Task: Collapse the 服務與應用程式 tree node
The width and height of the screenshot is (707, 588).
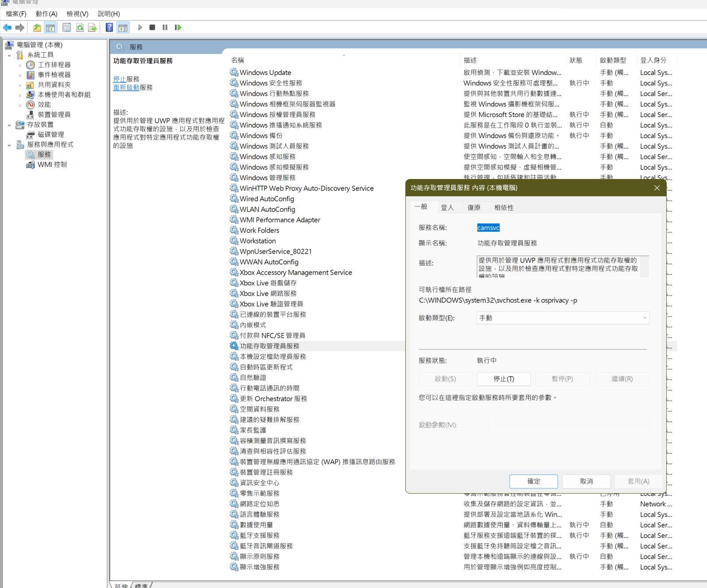Action: 9,144
